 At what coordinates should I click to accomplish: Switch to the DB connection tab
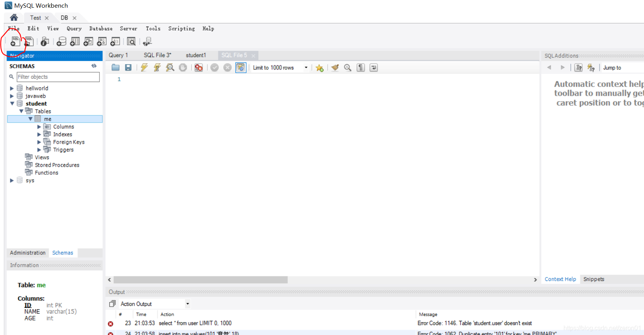[64, 18]
